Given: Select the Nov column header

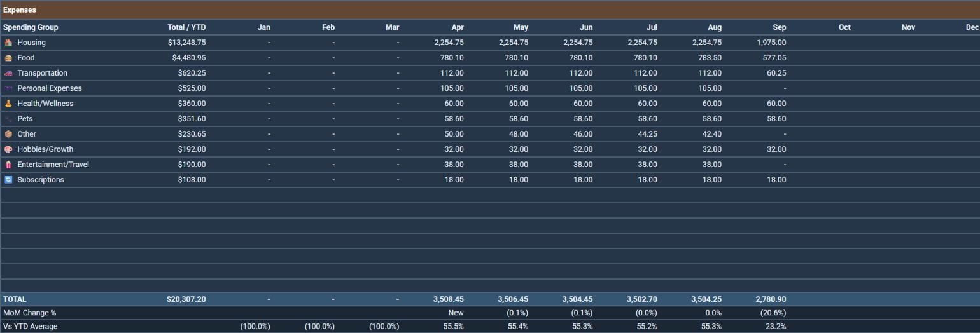Looking at the screenshot, I should (x=908, y=27).
